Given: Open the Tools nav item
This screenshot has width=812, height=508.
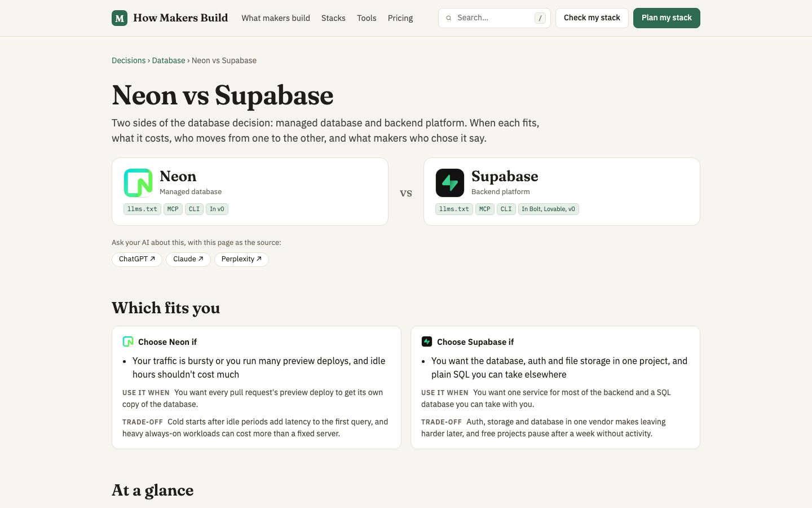Looking at the screenshot, I should pos(367,18).
